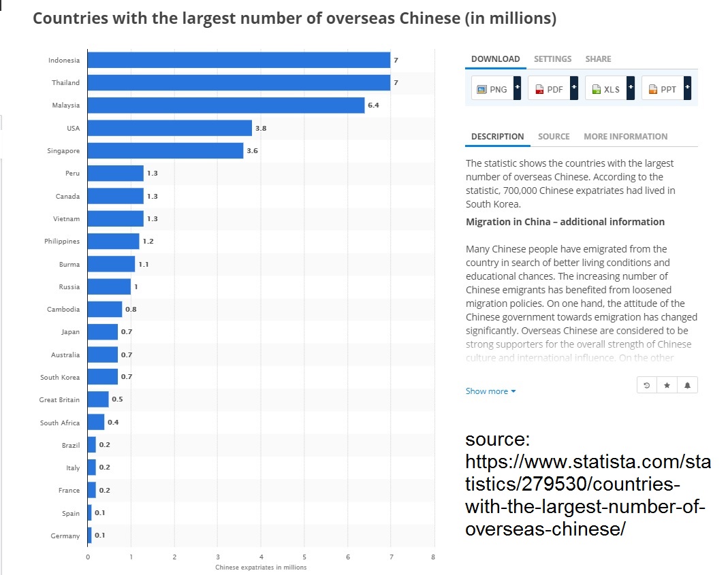Open the Source tab

coord(554,137)
